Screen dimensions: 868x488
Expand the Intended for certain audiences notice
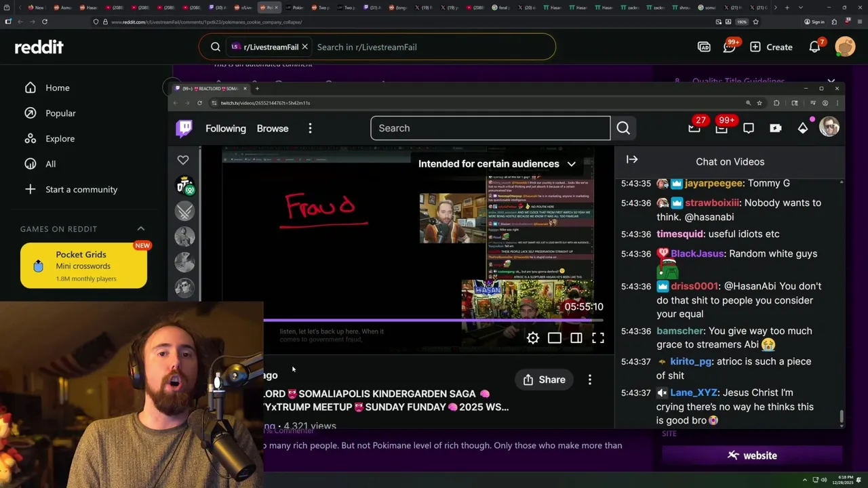[572, 164]
